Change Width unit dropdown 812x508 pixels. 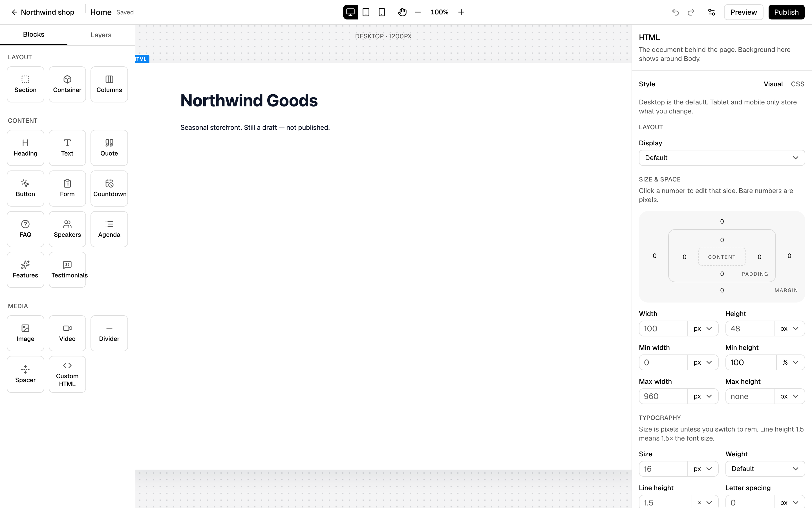703,329
